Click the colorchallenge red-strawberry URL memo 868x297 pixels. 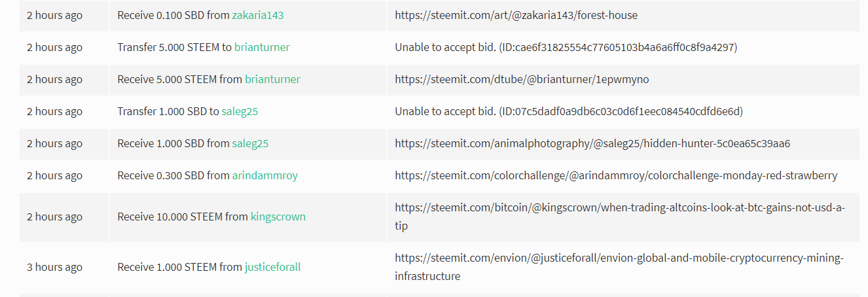pos(616,175)
